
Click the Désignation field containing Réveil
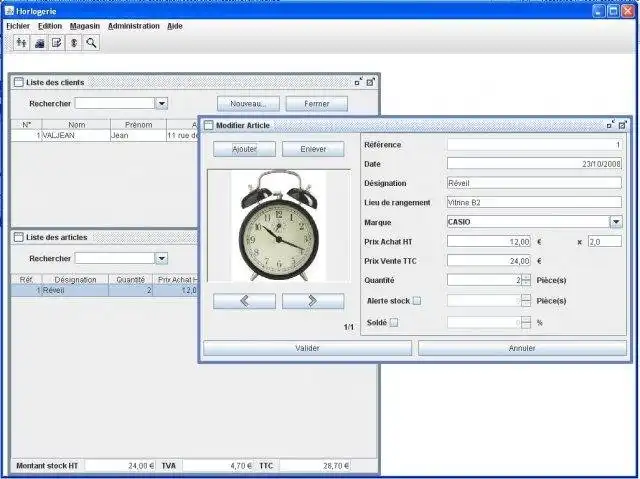[x=534, y=183]
